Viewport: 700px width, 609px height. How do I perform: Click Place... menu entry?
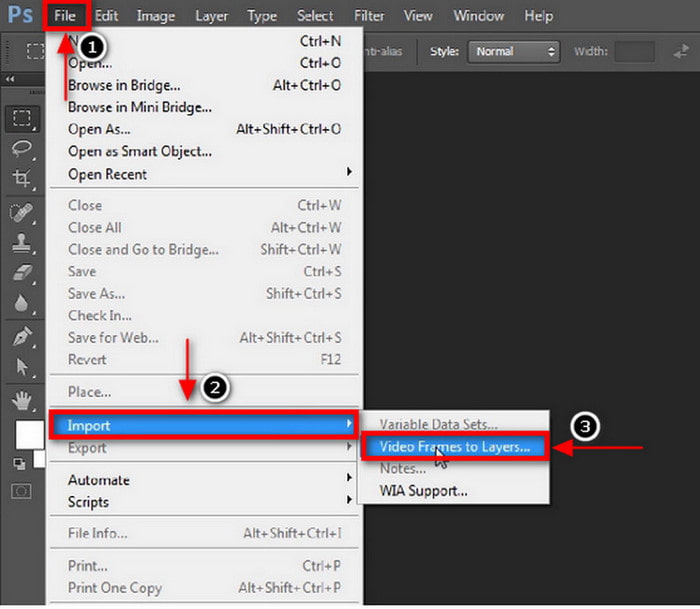204,392
